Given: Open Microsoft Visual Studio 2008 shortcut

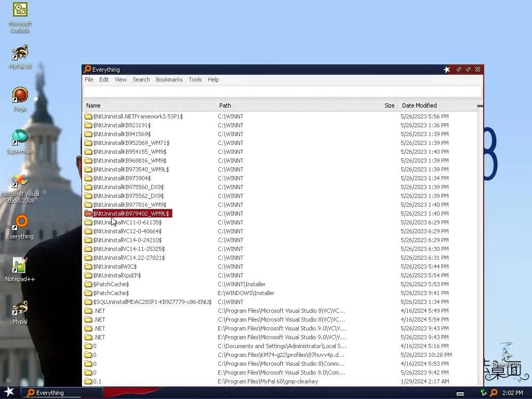Looking at the screenshot, I should pos(20,189).
